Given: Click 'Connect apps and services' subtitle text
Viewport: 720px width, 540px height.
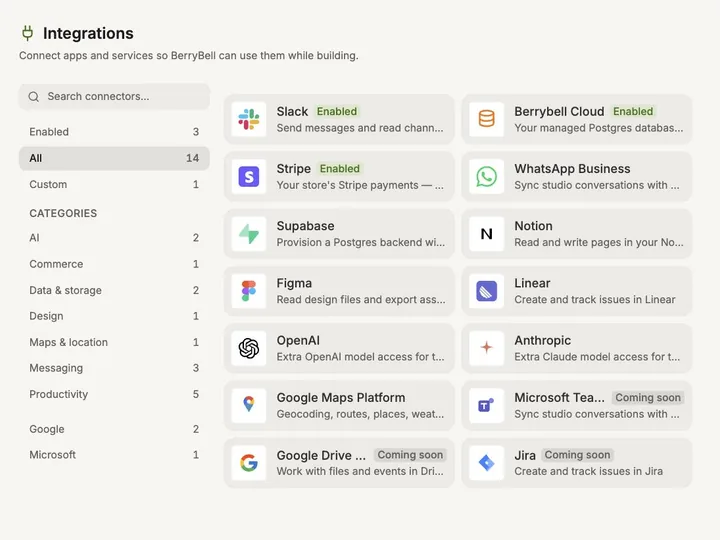Looking at the screenshot, I should [x=189, y=56].
